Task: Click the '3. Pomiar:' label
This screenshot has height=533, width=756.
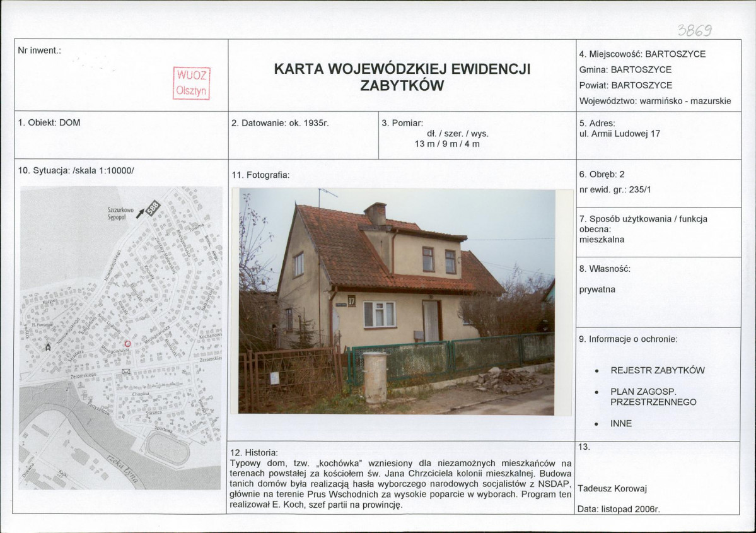Action: (x=402, y=123)
